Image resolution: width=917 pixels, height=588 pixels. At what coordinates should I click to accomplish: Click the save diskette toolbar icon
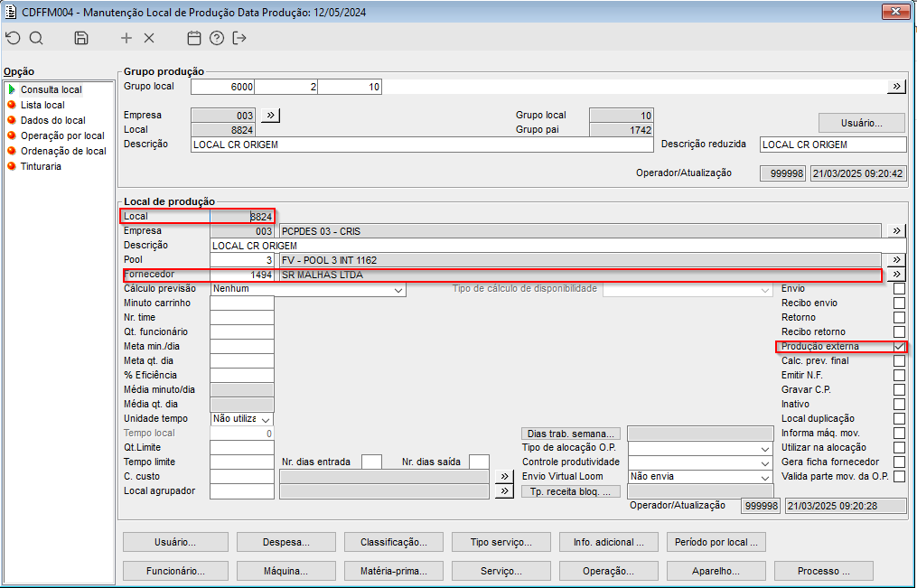pyautogui.click(x=81, y=38)
